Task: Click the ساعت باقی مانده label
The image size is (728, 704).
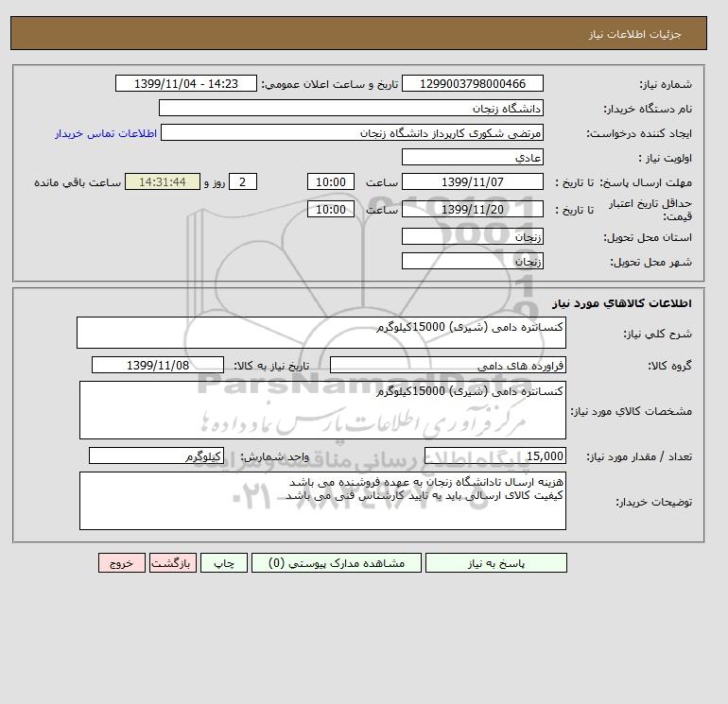Action: click(78, 182)
